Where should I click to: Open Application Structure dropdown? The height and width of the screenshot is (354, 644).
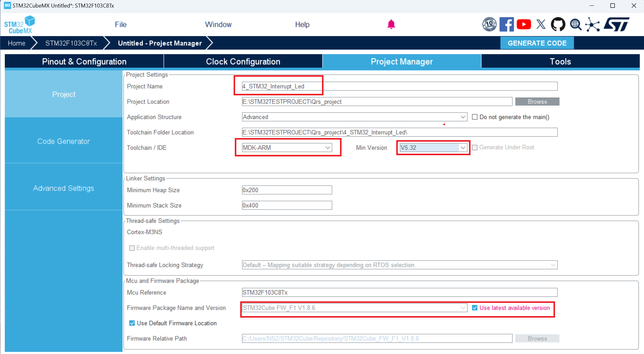(354, 117)
